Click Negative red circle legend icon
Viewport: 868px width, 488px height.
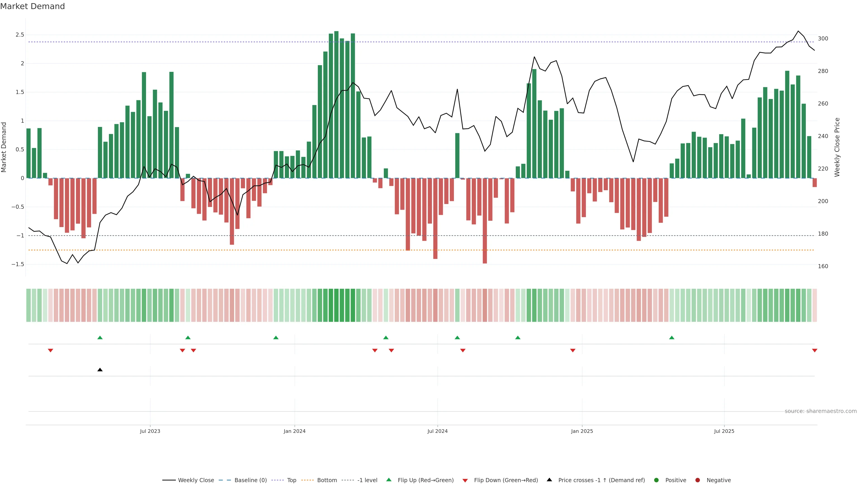coord(698,480)
